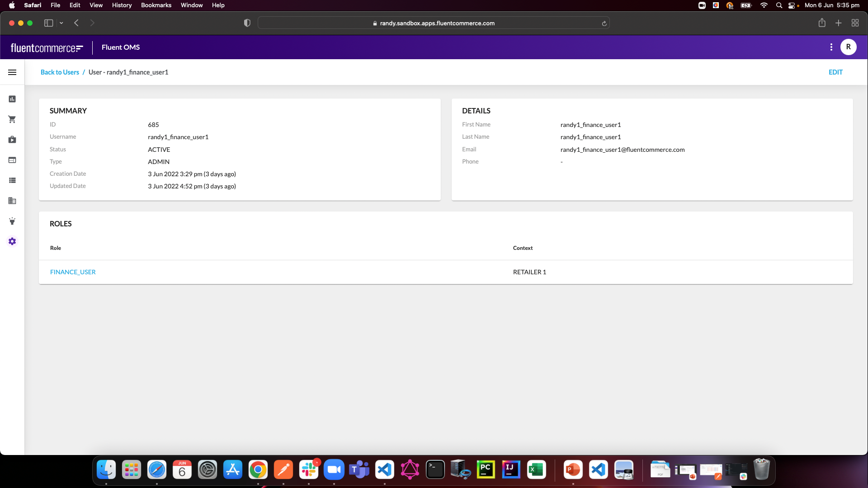Click the EDIT button
This screenshot has height=488, width=868.
pyautogui.click(x=835, y=72)
